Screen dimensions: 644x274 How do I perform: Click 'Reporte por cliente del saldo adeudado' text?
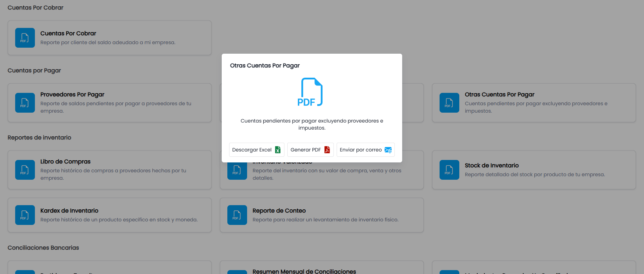tap(108, 42)
